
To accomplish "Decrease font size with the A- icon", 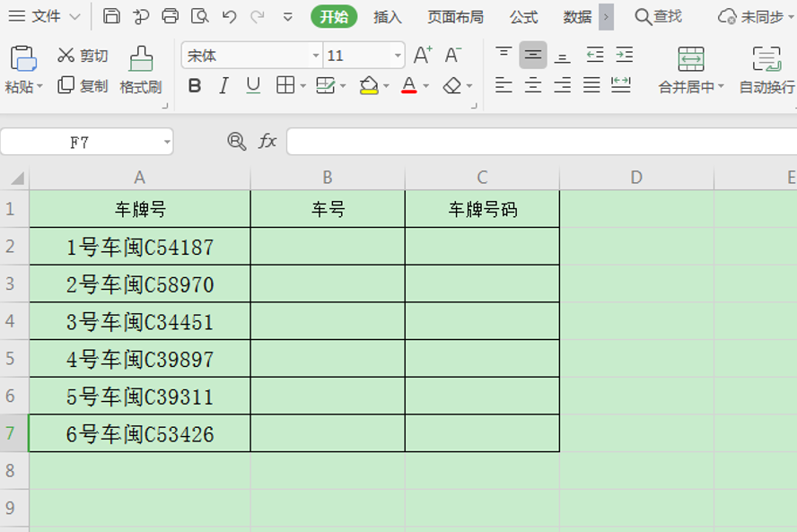I will (452, 55).
